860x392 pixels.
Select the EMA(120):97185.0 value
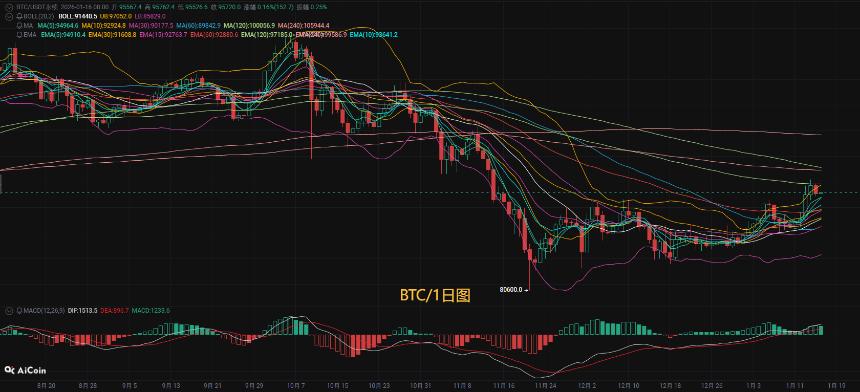[x=267, y=35]
